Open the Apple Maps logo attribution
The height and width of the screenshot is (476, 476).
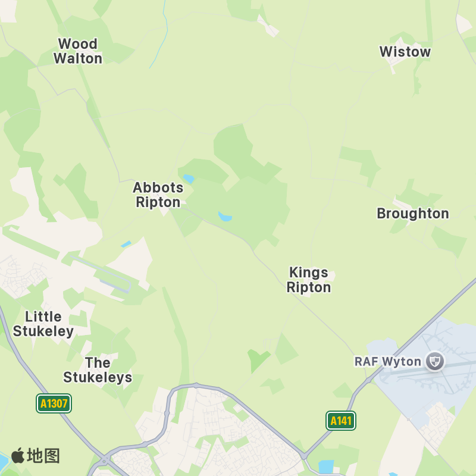(x=36, y=455)
